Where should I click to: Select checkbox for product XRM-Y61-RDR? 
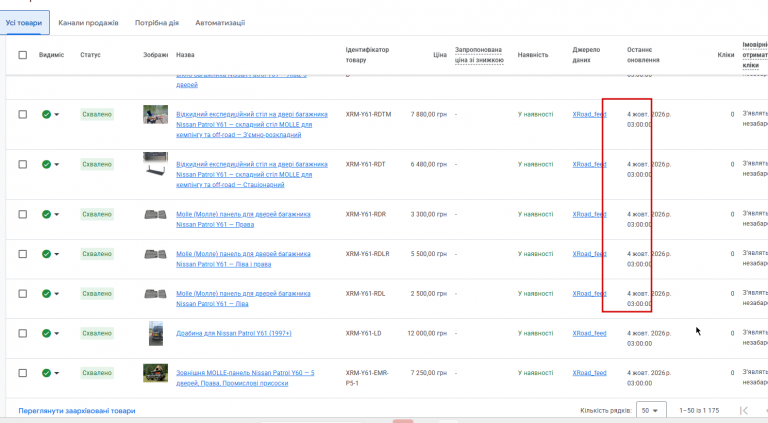(x=23, y=214)
